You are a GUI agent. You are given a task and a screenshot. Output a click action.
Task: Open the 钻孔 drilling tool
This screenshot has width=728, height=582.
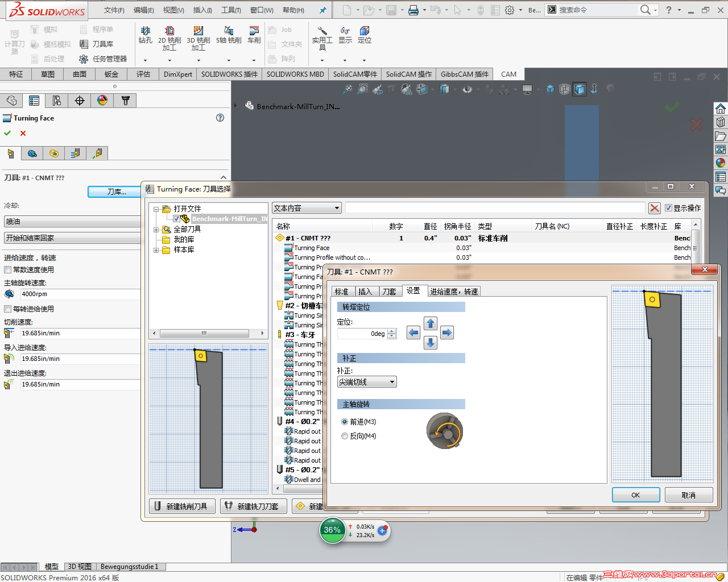pos(146,35)
